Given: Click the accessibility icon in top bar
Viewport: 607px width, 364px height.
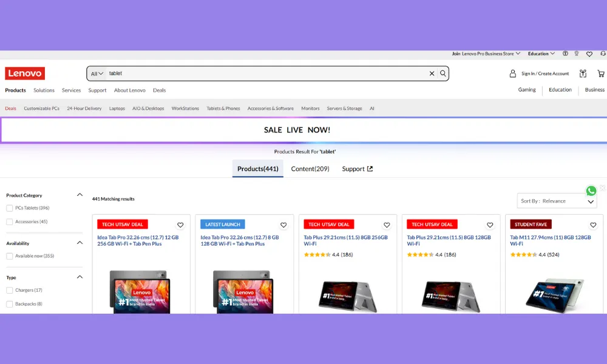Looking at the screenshot, I should click(565, 53).
